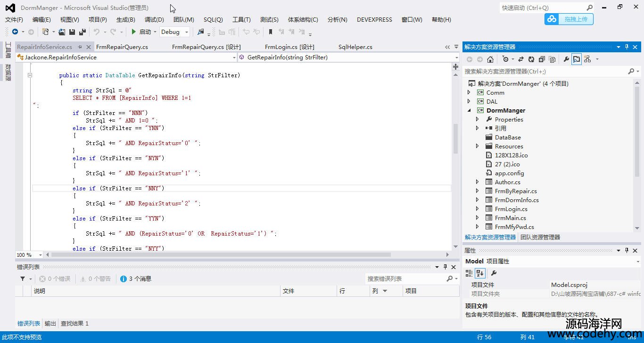Click the editor horizontal scrollbar
Viewport: 644px width, 343px height.
221,255
